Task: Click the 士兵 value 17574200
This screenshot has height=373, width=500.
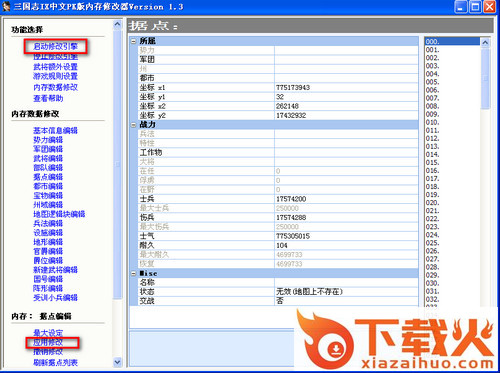Action: [x=291, y=199]
